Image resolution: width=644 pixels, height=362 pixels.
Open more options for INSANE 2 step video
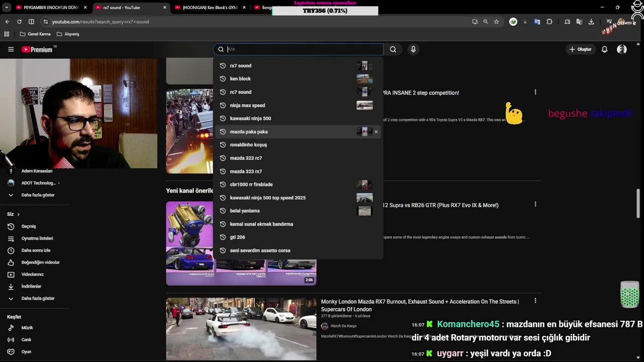point(535,92)
